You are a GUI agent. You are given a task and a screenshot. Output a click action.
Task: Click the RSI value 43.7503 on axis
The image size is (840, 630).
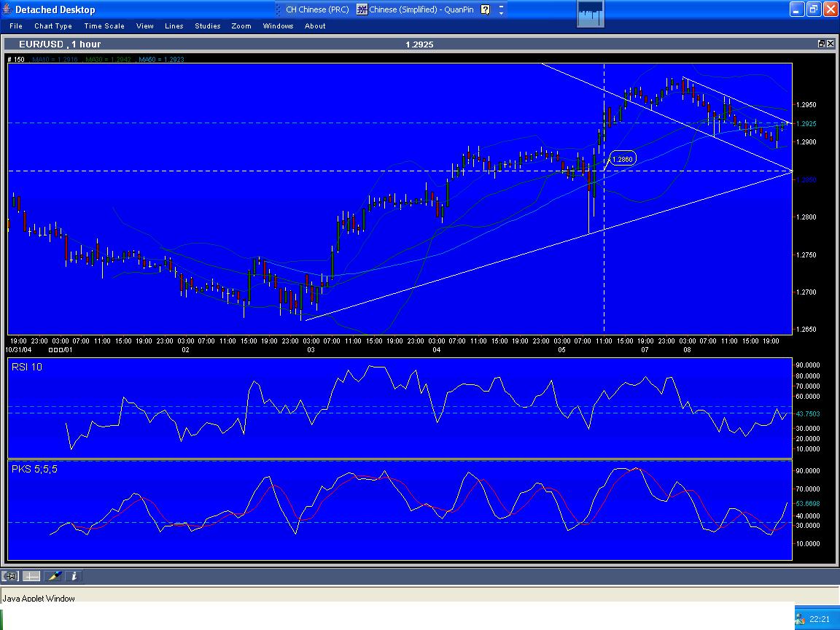click(808, 414)
